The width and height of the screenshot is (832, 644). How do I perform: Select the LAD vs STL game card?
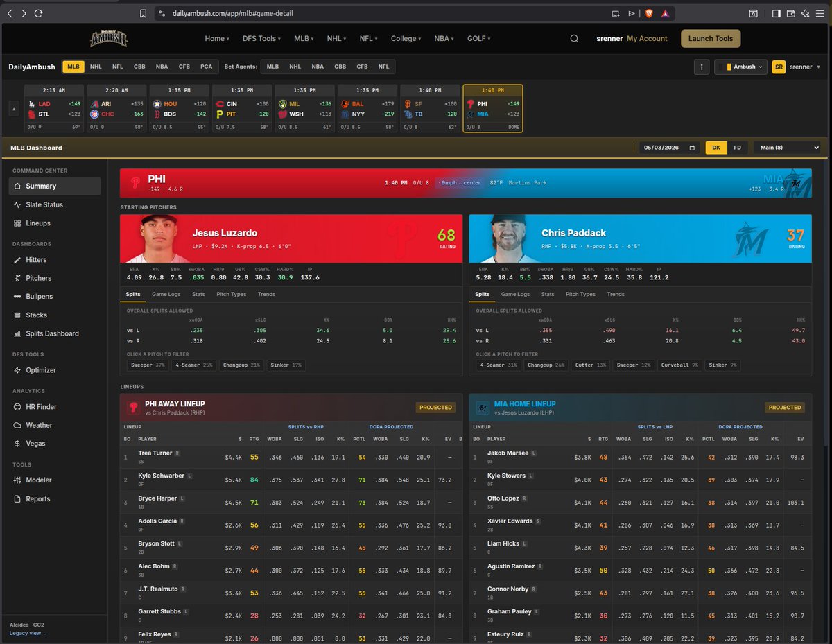coord(54,109)
